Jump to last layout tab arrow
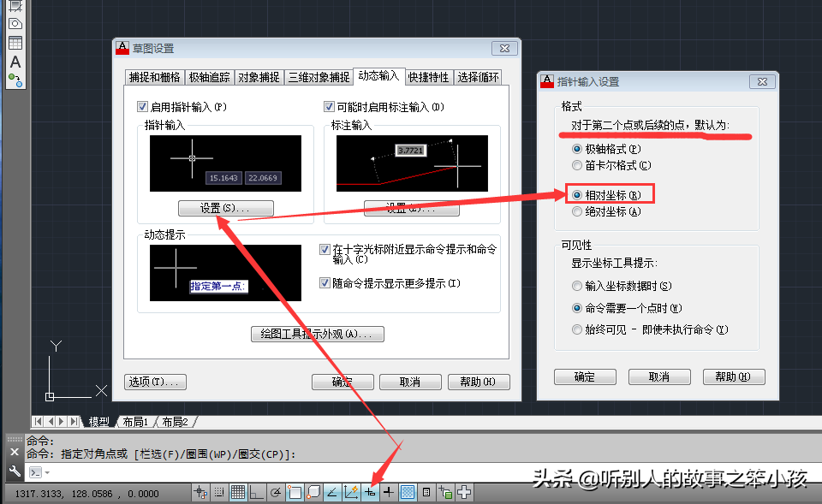Viewport: 822px width, 504px height. tap(74, 421)
